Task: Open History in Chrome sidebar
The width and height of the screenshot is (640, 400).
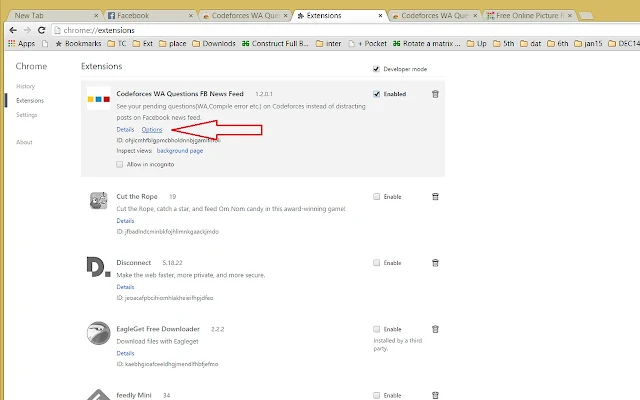Action: pyautogui.click(x=26, y=86)
